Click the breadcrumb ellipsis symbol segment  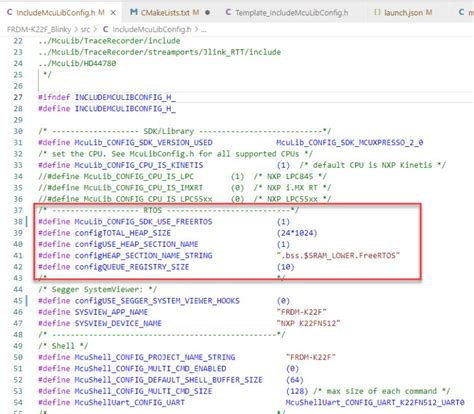click(x=204, y=30)
